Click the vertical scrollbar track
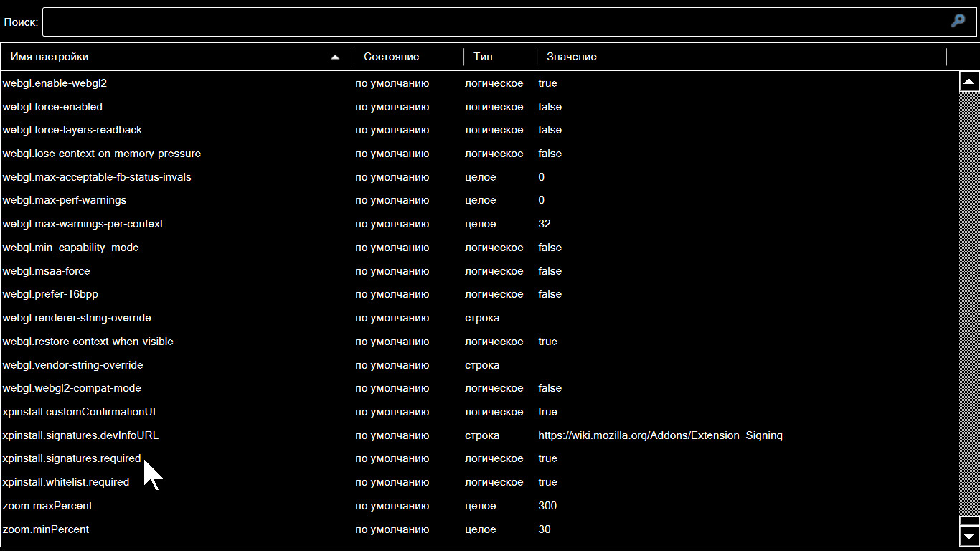Screen dimensions: 980x551 tap(969, 305)
